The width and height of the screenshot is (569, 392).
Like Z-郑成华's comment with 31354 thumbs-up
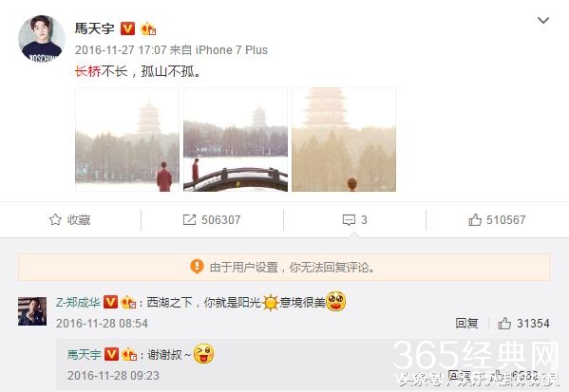click(523, 323)
